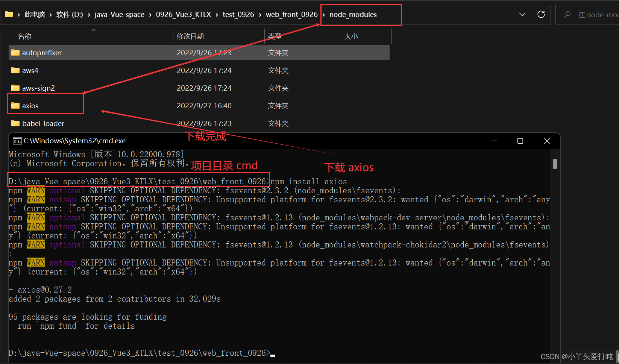Click the 文件夹 type cell of aws-sign2

click(278, 88)
